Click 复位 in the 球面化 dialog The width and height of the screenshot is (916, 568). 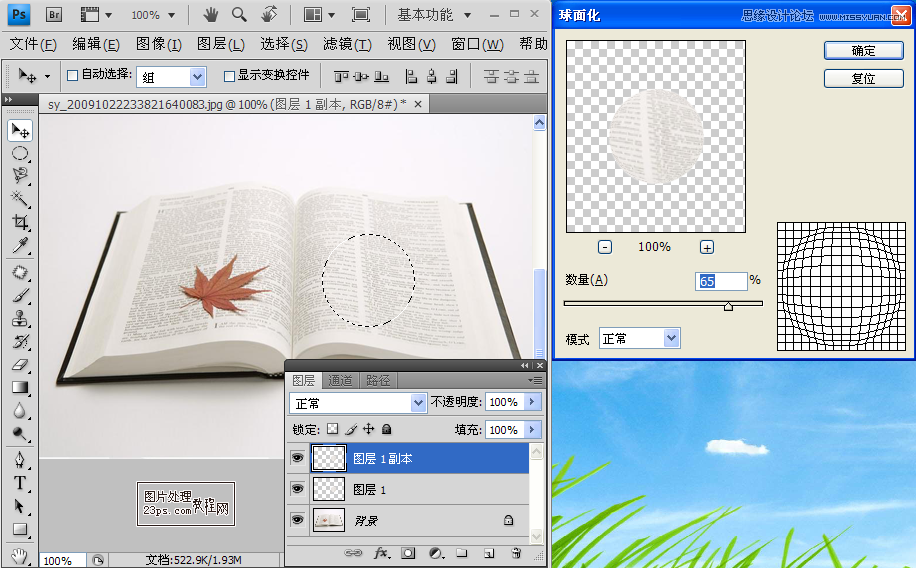click(863, 78)
